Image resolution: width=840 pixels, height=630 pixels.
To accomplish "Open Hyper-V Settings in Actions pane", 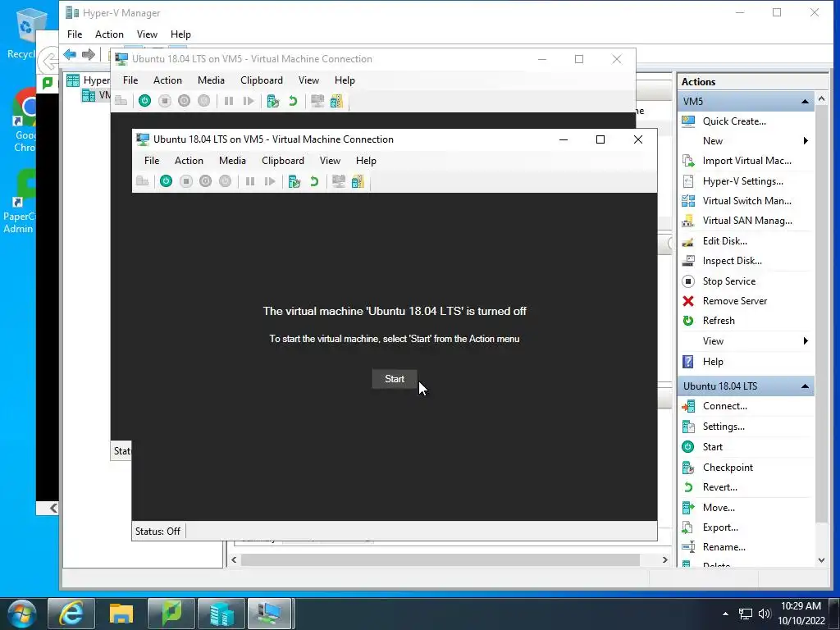I will (x=742, y=181).
